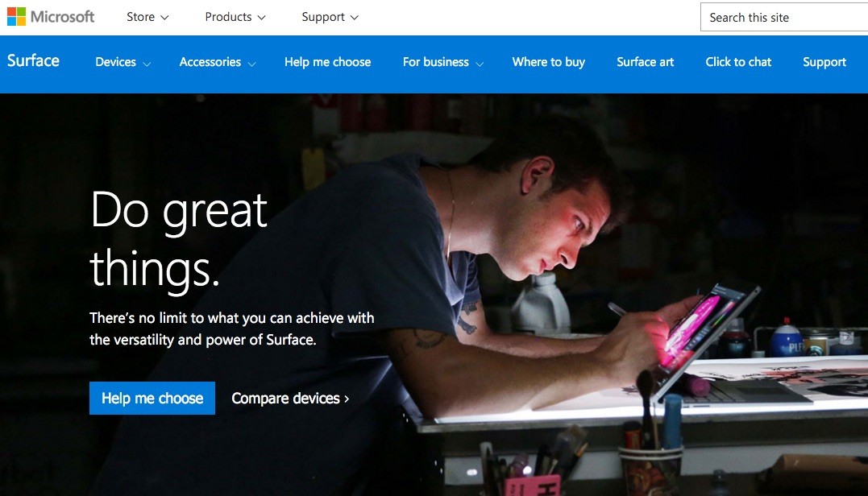
Task: Start a Click to chat session
Action: tap(738, 62)
